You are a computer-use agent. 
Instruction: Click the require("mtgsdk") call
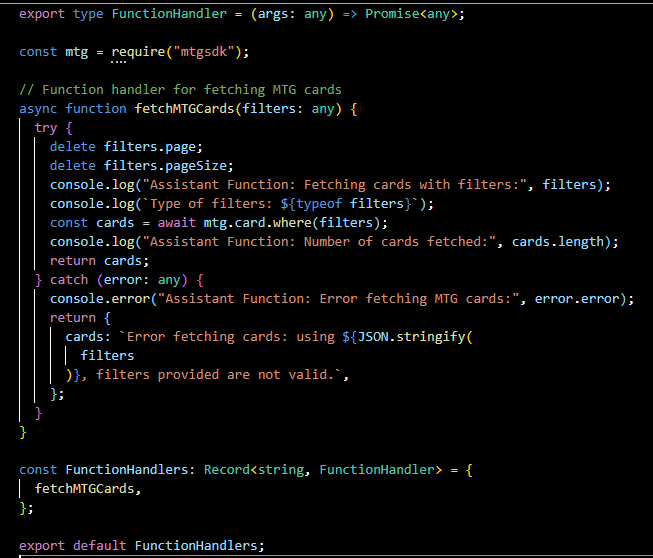(x=179, y=52)
